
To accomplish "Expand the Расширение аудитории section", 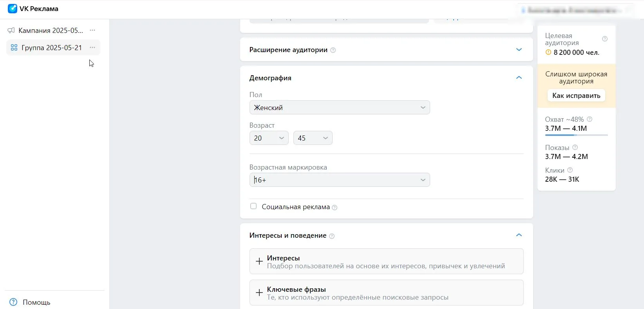I will coord(519,50).
